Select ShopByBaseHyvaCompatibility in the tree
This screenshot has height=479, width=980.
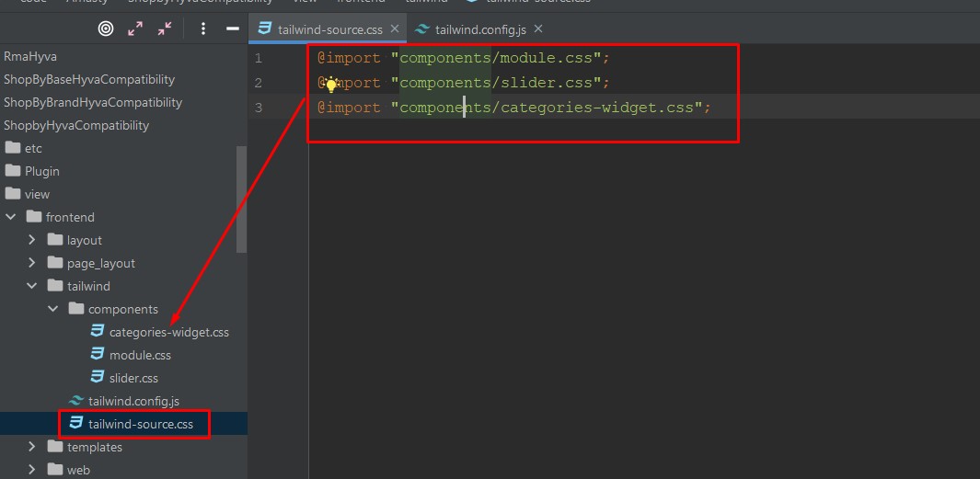pos(89,79)
